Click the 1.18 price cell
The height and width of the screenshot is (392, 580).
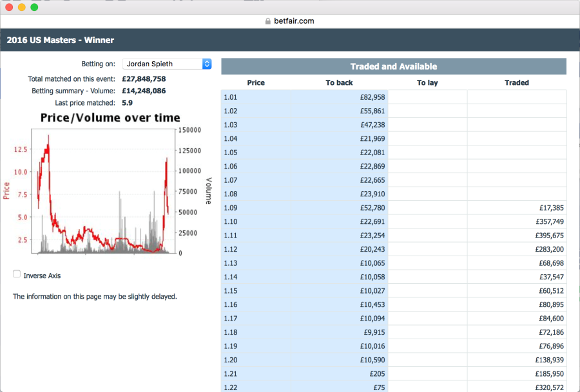[x=256, y=332]
